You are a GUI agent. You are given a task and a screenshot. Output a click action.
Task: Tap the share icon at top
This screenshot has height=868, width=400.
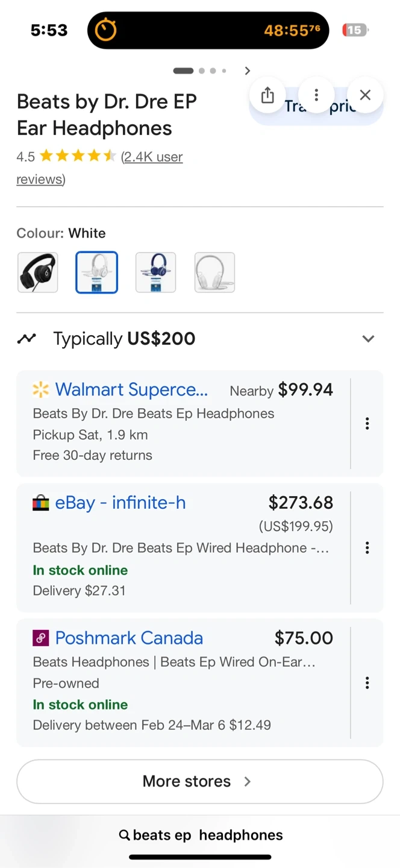tap(268, 95)
